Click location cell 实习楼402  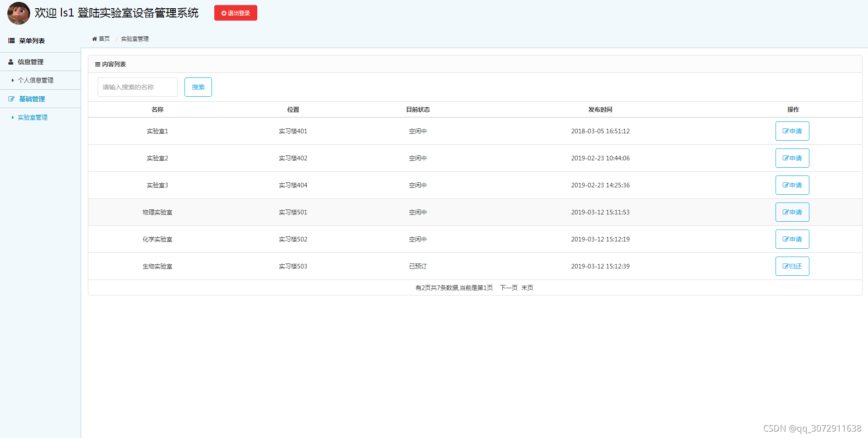point(293,158)
